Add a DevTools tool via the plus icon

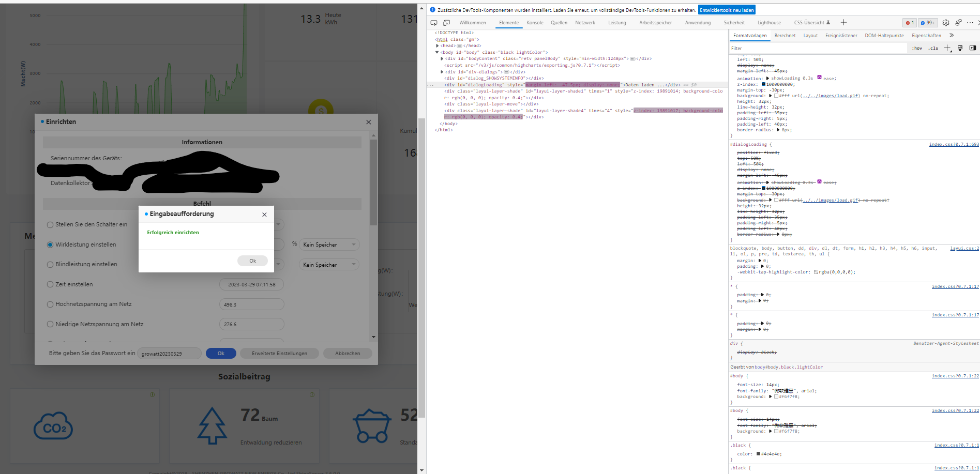[x=843, y=22]
